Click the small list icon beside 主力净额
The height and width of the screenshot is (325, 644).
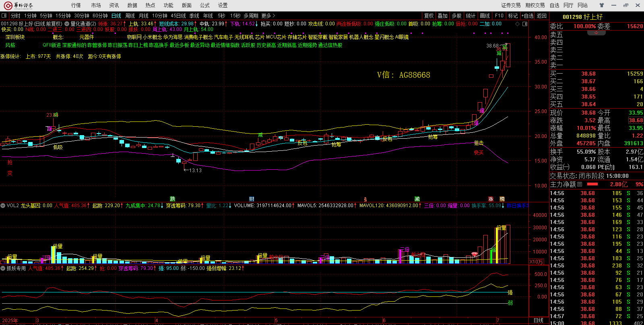point(580,184)
